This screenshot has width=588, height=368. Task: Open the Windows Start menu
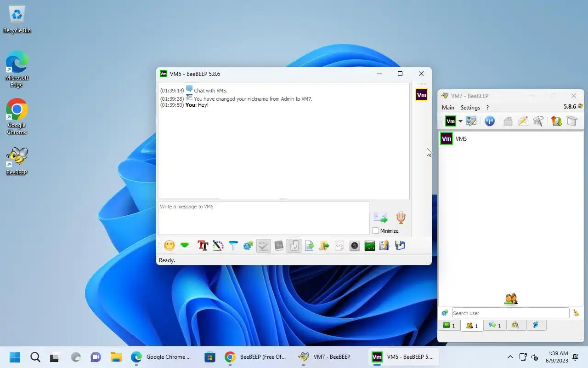15,357
